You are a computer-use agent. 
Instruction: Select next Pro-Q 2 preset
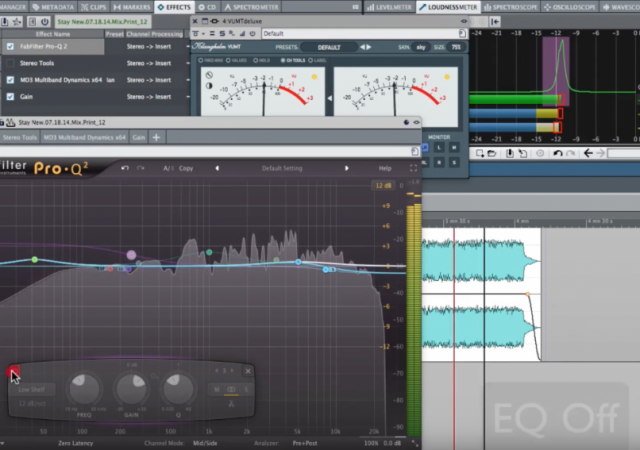pos(346,168)
